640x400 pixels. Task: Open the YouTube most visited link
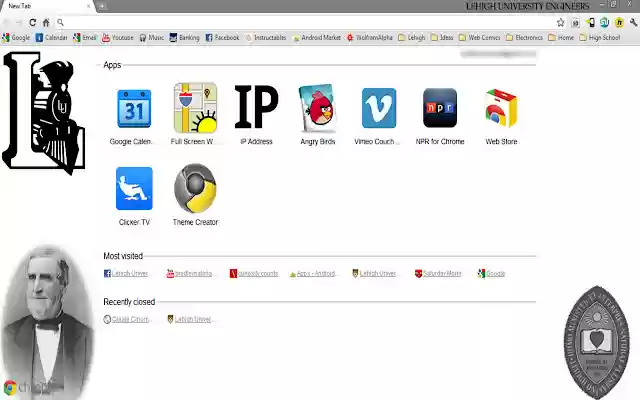point(189,273)
